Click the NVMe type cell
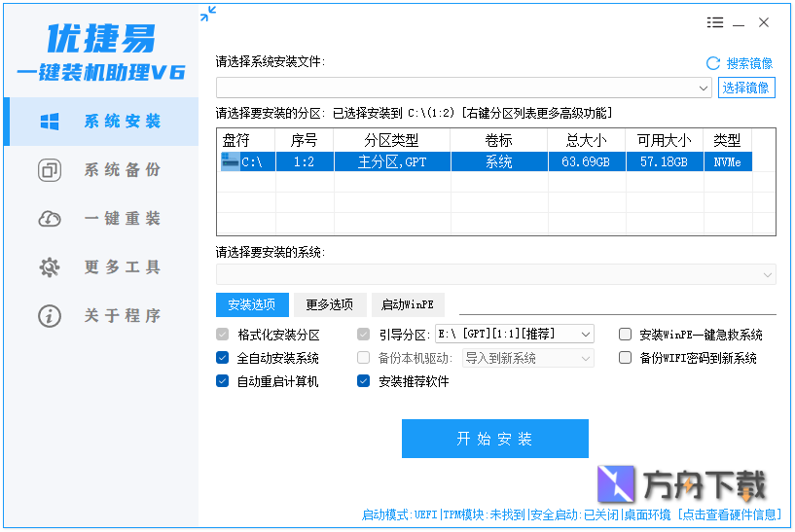Screen dimensions: 795x532 728,162
